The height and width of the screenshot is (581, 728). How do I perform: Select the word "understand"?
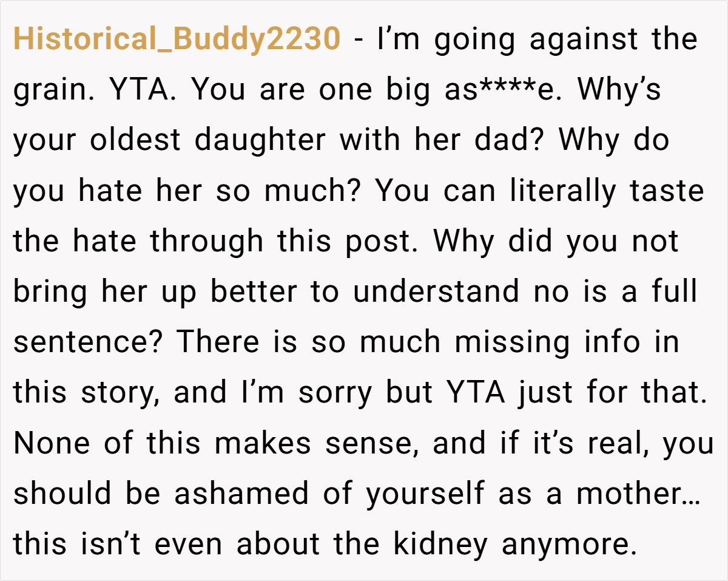(x=436, y=292)
